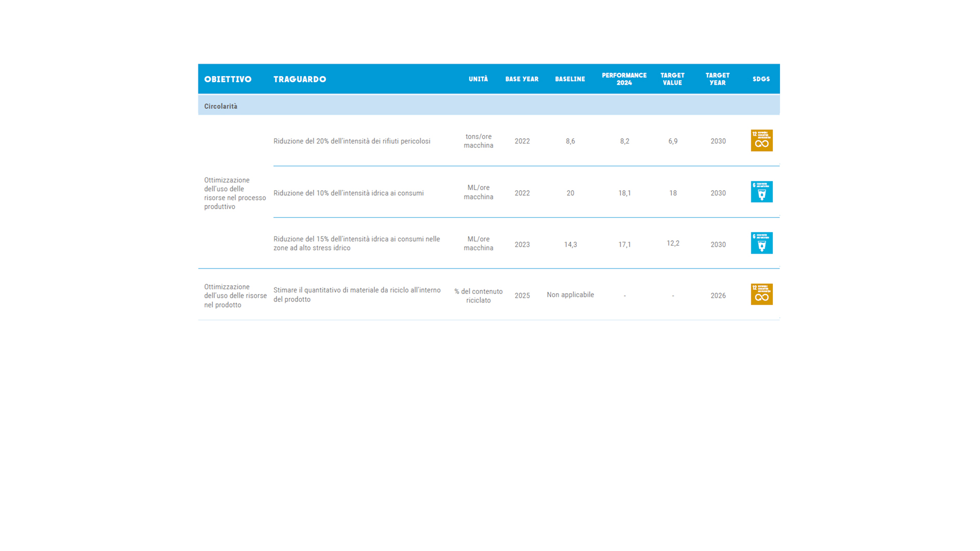Viewport: 980px width, 551px height.
Task: Click 'ML/ore macchina' in the 15% reduction row
Action: (478, 243)
